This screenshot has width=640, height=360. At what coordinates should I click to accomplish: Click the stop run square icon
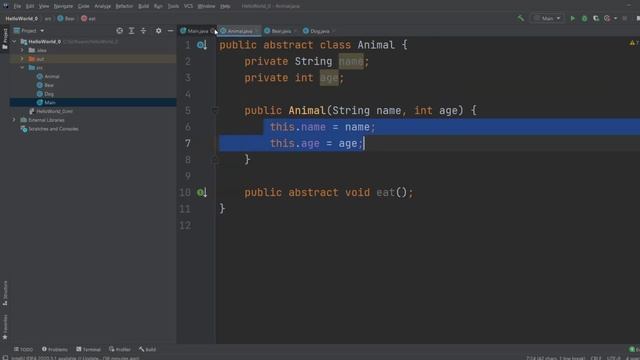[x=625, y=18]
